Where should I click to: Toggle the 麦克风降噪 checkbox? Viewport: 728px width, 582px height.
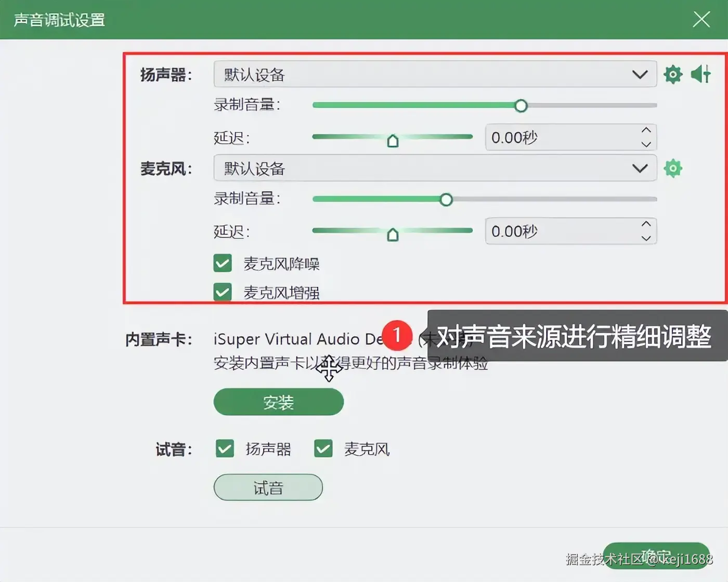(223, 263)
